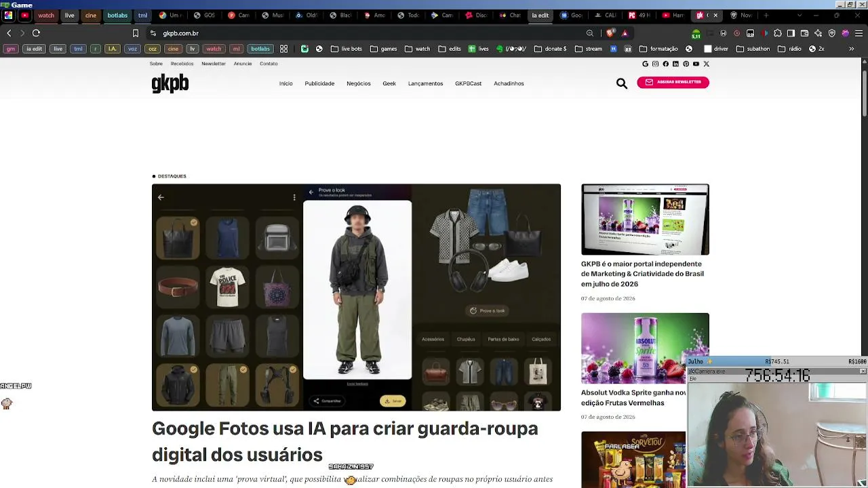Visit GKPB on Instagram via icon
The width and height of the screenshot is (868, 488).
tap(655, 64)
